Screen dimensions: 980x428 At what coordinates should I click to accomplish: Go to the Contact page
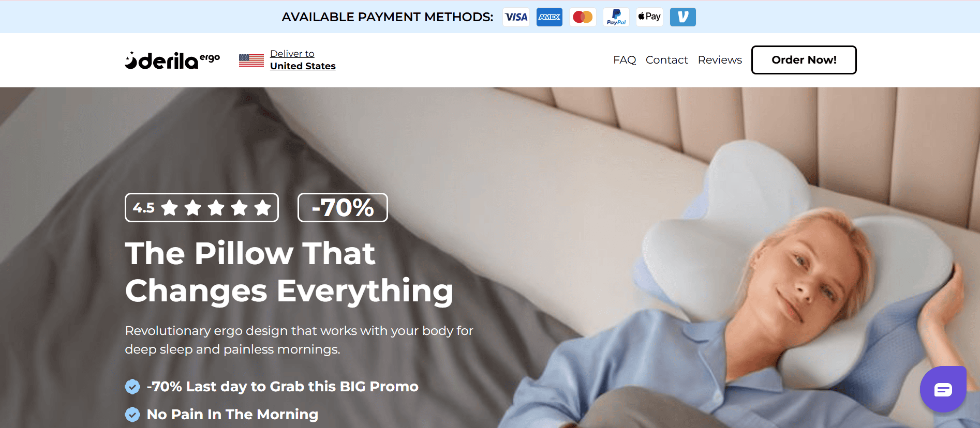click(666, 60)
